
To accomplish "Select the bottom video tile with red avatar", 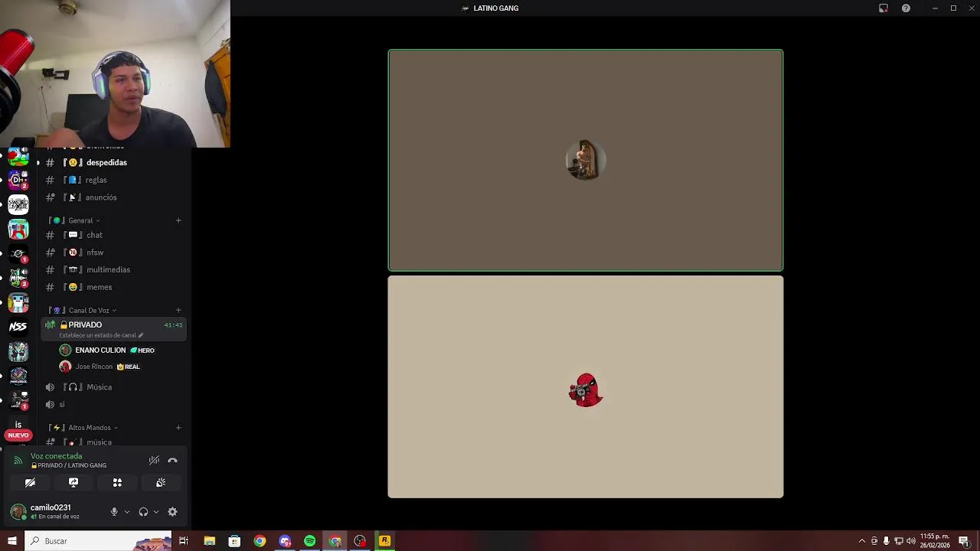I will point(586,387).
